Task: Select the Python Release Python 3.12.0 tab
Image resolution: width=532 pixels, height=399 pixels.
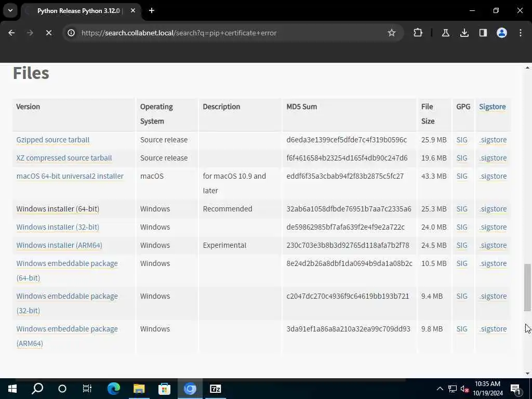Action: (x=81, y=10)
